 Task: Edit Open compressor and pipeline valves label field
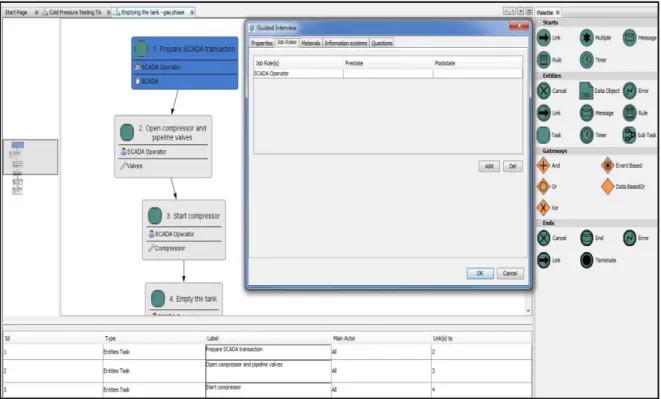[268, 371]
